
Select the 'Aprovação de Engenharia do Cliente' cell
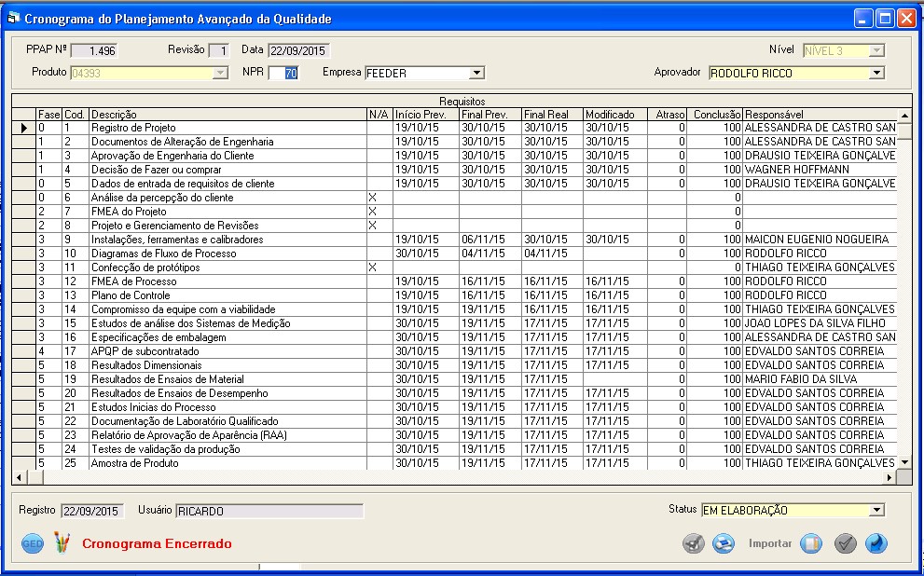coord(228,156)
